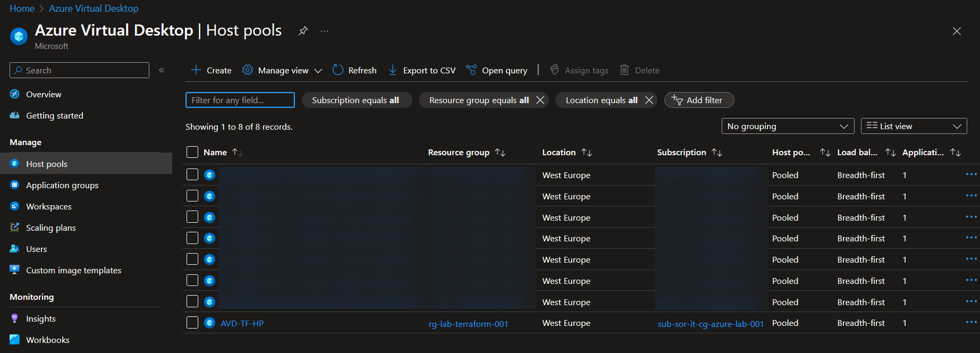Click the Filter for any field box
The width and height of the screenshot is (980, 353).
click(x=240, y=100)
